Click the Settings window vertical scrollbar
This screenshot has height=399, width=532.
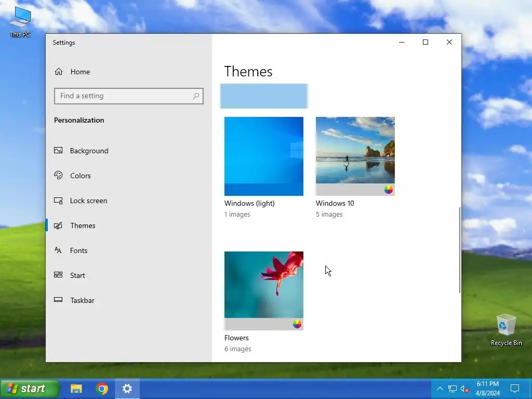pos(460,250)
